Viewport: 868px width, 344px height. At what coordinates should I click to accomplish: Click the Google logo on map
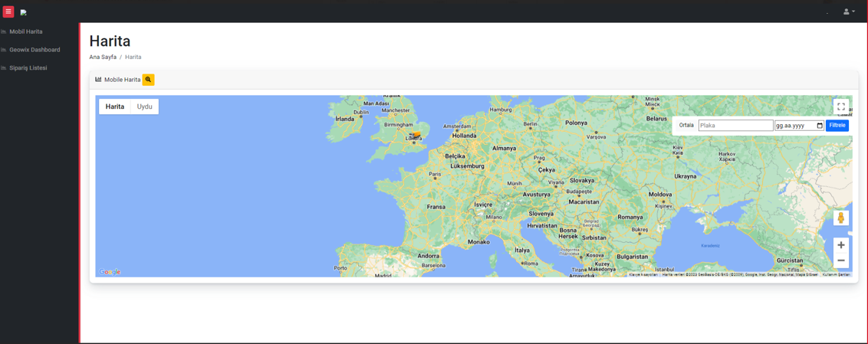click(110, 271)
